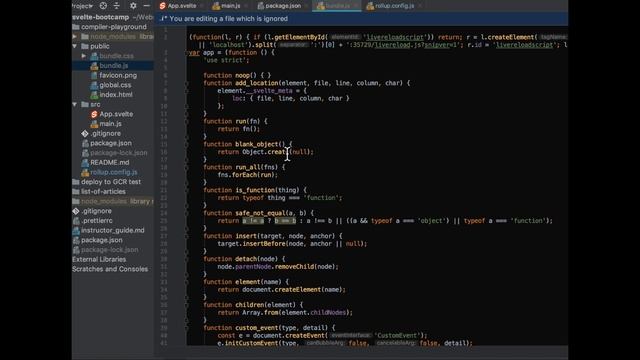Open the Project view dropdown

82,6
